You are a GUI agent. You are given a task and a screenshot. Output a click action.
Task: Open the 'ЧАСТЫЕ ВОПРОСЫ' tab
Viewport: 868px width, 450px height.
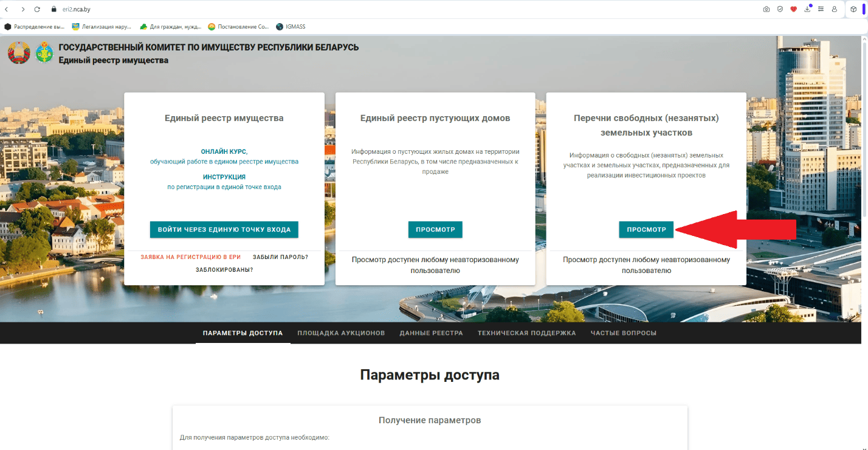click(624, 333)
